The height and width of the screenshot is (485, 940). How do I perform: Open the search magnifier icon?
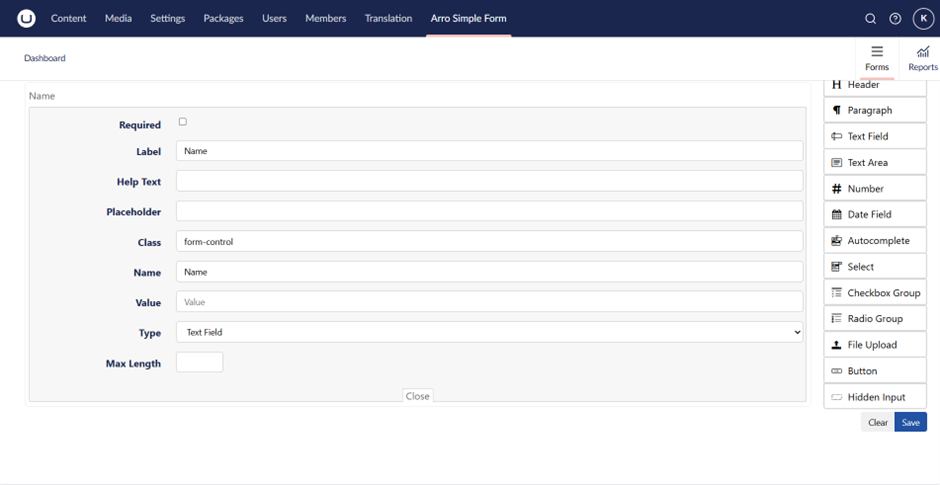pyautogui.click(x=870, y=18)
